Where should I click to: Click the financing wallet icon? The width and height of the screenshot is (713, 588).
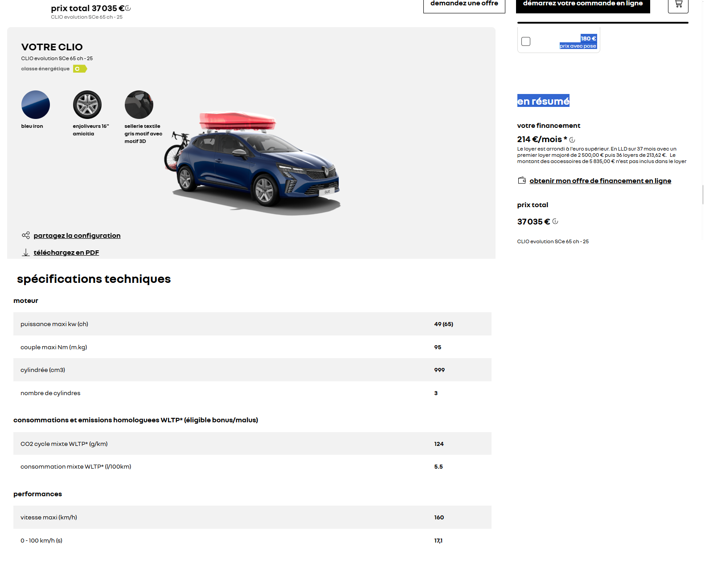[x=522, y=180]
